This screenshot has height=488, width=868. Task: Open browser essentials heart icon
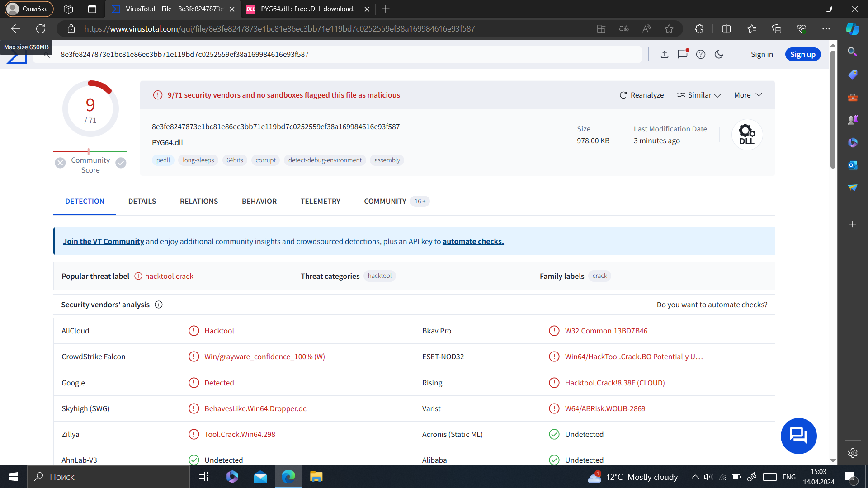[x=802, y=28]
